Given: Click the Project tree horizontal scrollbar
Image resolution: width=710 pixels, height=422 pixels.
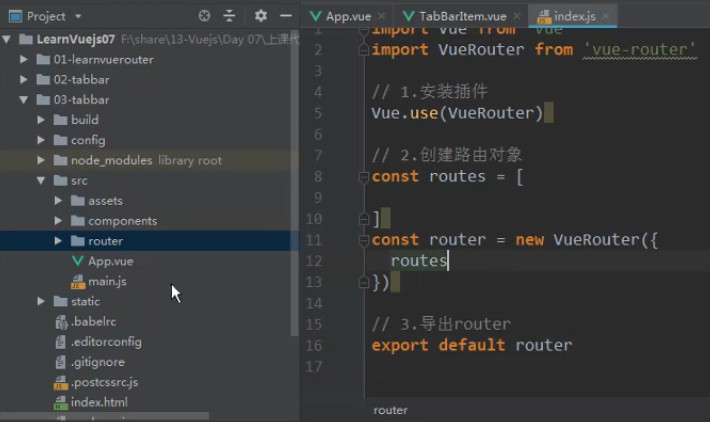Looking at the screenshot, I should click(105, 416).
